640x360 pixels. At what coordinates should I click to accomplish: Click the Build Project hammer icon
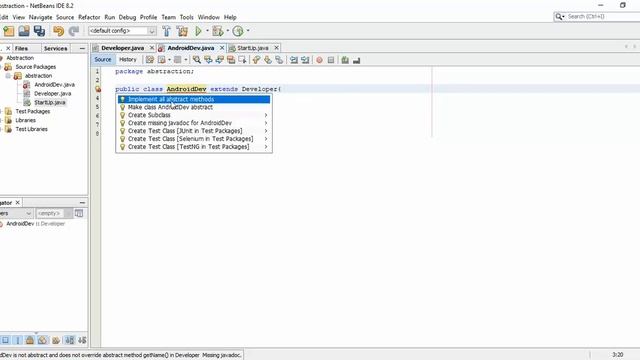[167, 31]
